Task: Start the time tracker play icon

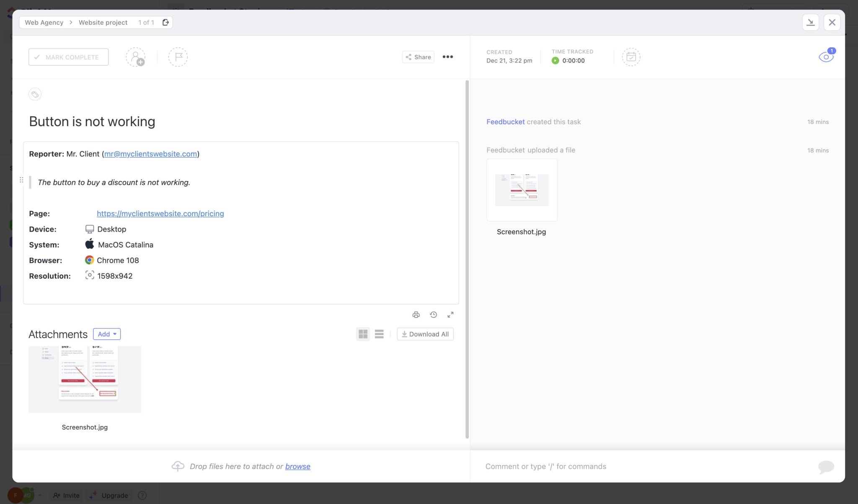Action: [555, 60]
